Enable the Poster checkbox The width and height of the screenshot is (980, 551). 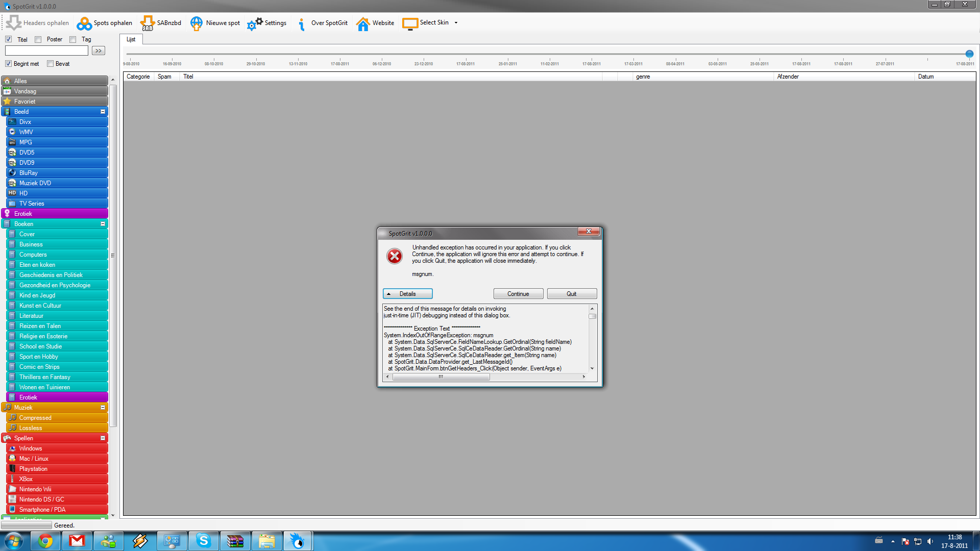[x=38, y=39]
